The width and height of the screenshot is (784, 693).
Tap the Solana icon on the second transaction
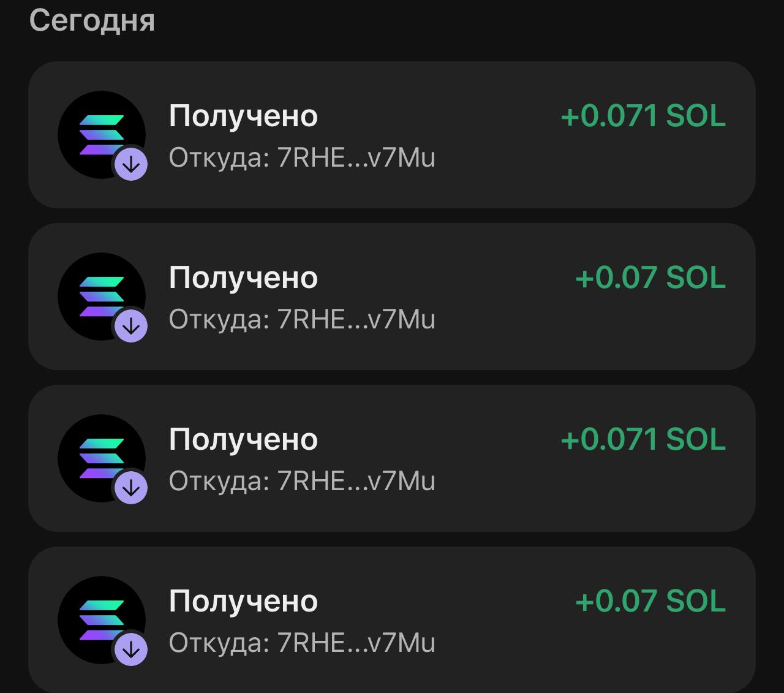[x=102, y=297]
